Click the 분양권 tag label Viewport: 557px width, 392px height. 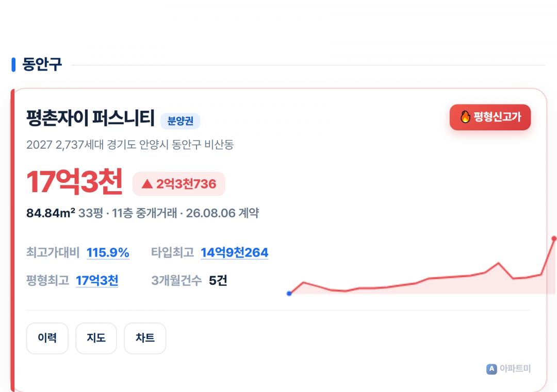(181, 121)
